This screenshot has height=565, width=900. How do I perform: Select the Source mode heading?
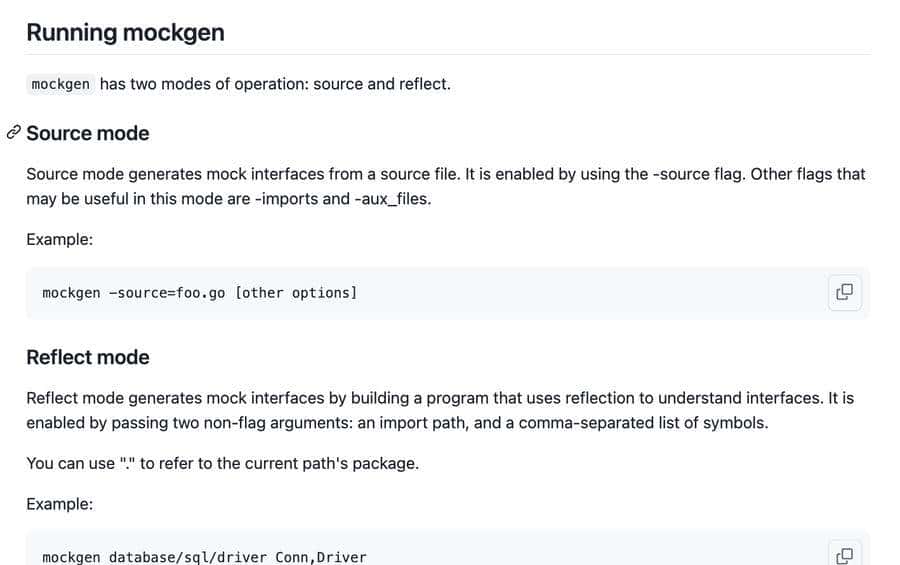(x=88, y=133)
